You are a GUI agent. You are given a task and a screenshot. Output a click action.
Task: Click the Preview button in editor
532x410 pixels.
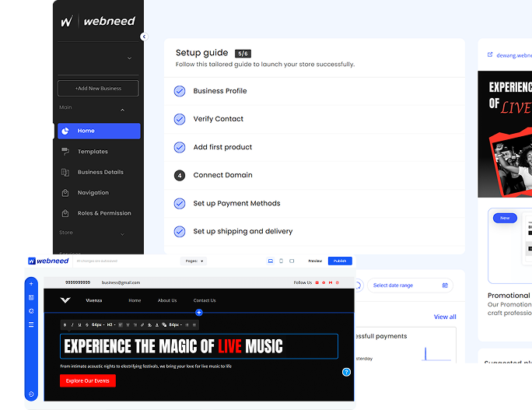[x=315, y=261]
